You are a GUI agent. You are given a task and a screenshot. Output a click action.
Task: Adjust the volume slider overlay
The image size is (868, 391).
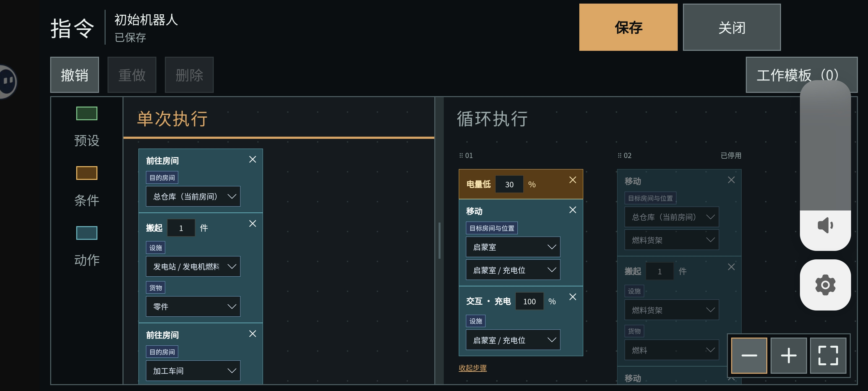coord(825,146)
